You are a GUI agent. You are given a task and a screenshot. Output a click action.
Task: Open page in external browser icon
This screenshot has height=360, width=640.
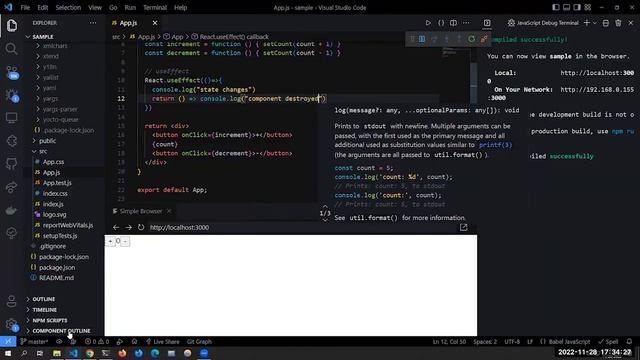(x=463, y=227)
